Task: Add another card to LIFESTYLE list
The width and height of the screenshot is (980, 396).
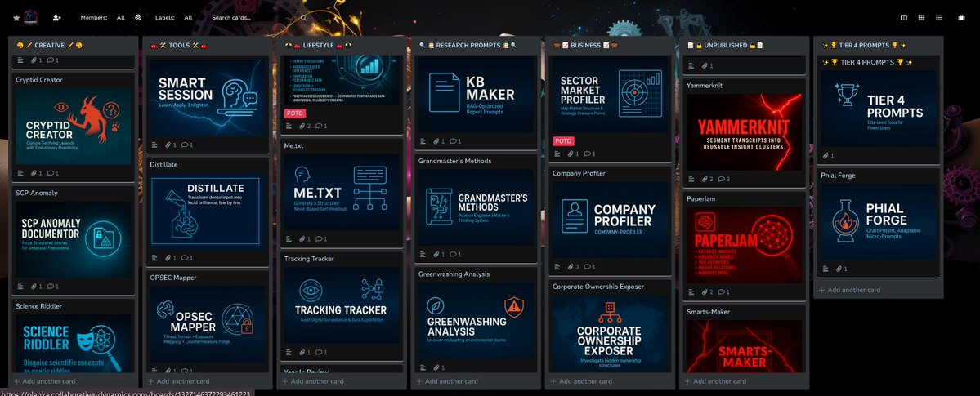Action: 312,381
